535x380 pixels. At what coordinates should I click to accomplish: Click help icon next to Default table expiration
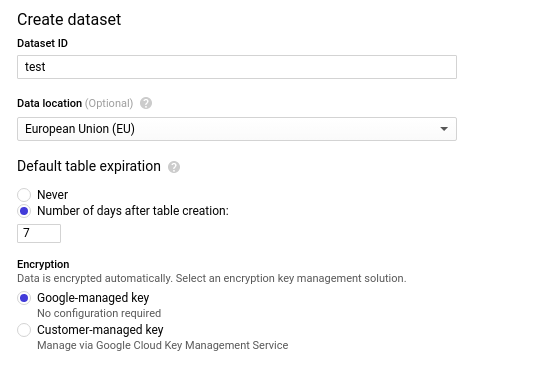pos(174,167)
